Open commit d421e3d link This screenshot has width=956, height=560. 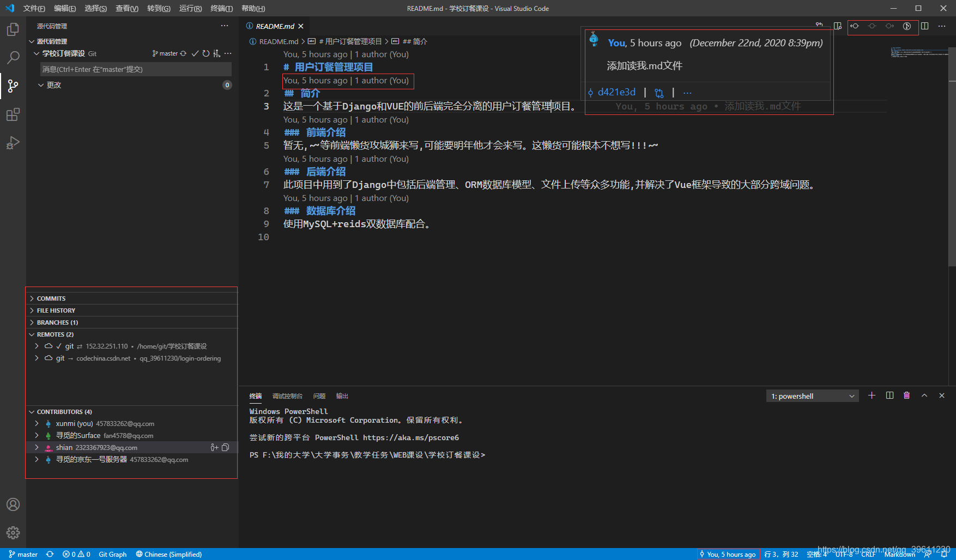(x=616, y=92)
